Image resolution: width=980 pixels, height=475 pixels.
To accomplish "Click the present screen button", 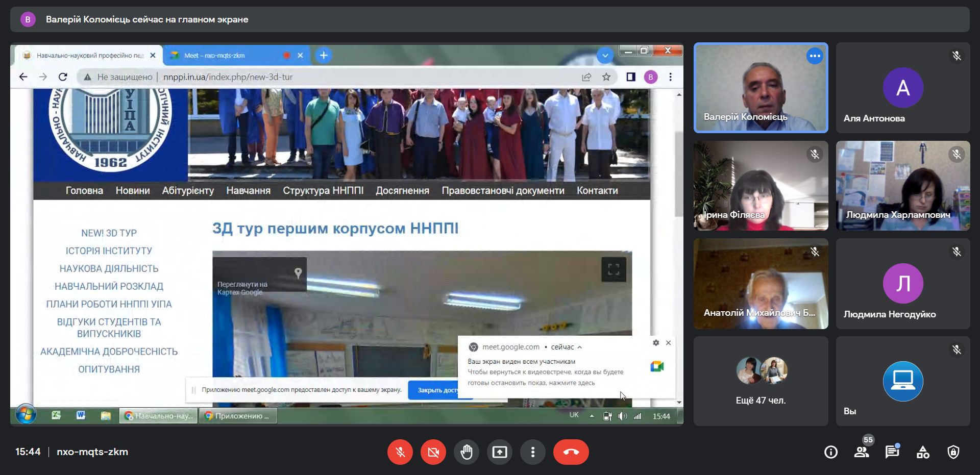I will [500, 452].
